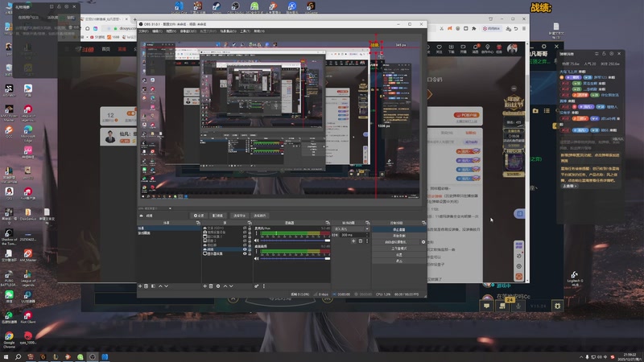Move selected scene down in scenes list
This screenshot has width=644, height=362.
pyautogui.click(x=167, y=286)
